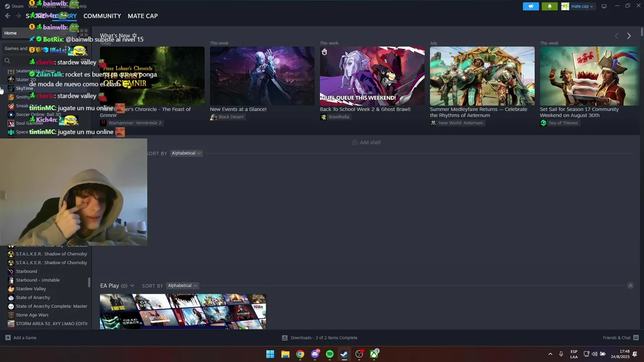This screenshot has height=362, width=644.
Task: Go back with the navigation arrow
Action: pos(8,16)
